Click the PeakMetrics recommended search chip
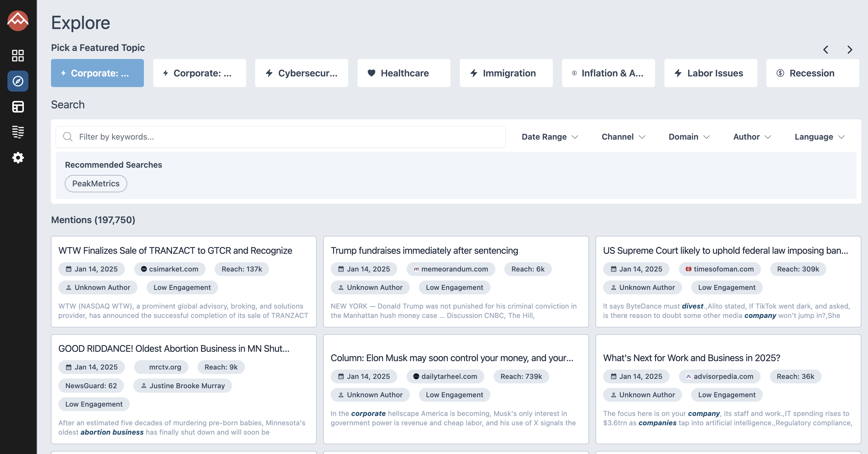Viewport: 868px width, 454px height. (x=96, y=183)
